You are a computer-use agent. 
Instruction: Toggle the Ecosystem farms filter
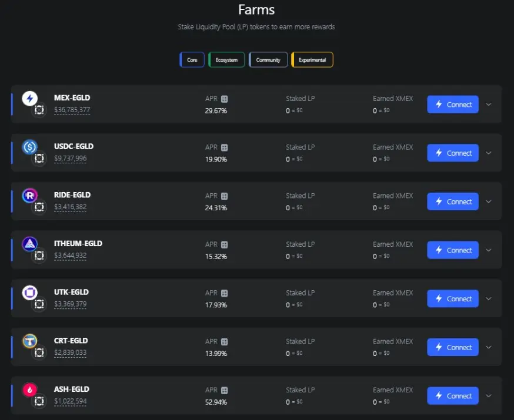[x=226, y=60]
